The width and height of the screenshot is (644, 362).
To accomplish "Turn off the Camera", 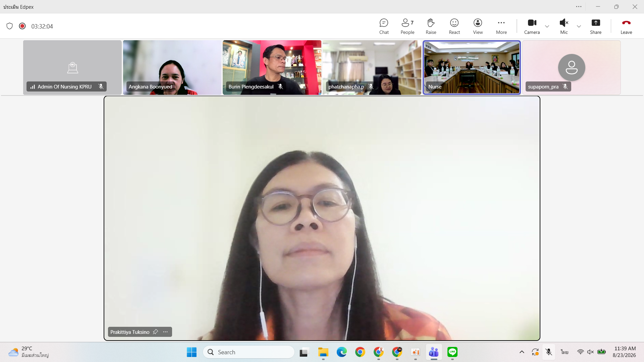I will 532,26.
